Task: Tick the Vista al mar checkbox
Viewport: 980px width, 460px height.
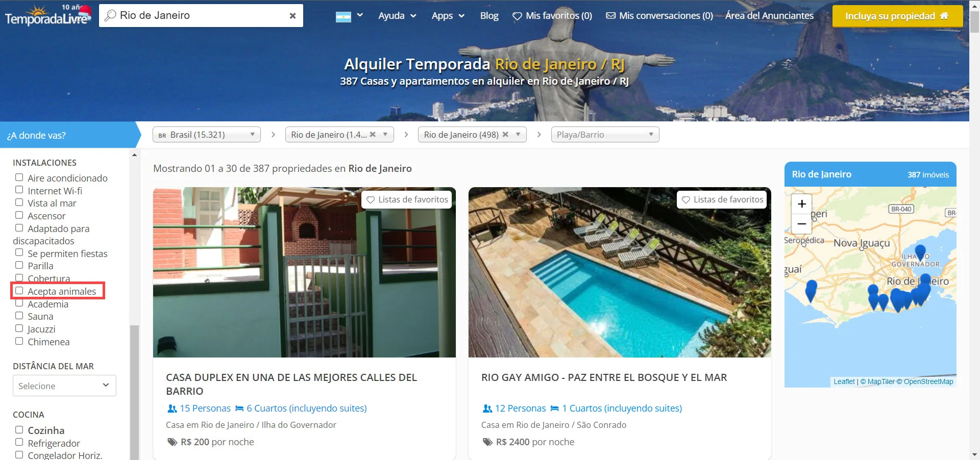Action: tap(19, 202)
